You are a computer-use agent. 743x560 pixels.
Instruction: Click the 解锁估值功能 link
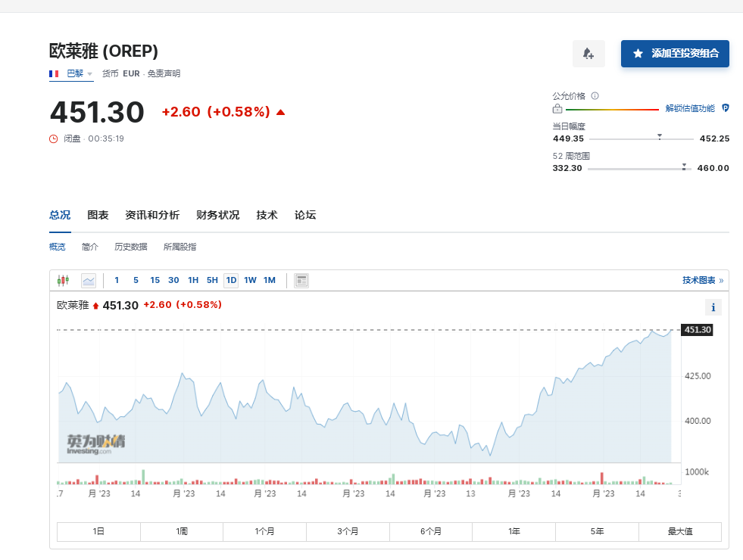[x=690, y=108]
